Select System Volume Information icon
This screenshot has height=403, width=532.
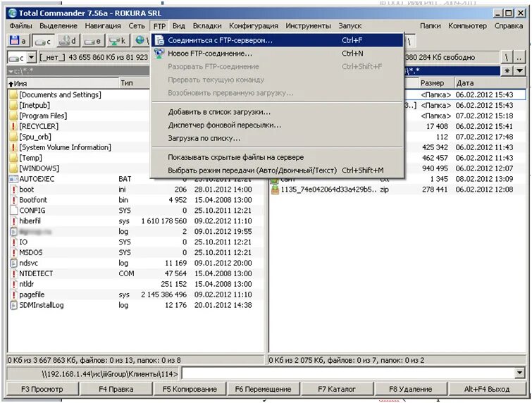pos(13,147)
